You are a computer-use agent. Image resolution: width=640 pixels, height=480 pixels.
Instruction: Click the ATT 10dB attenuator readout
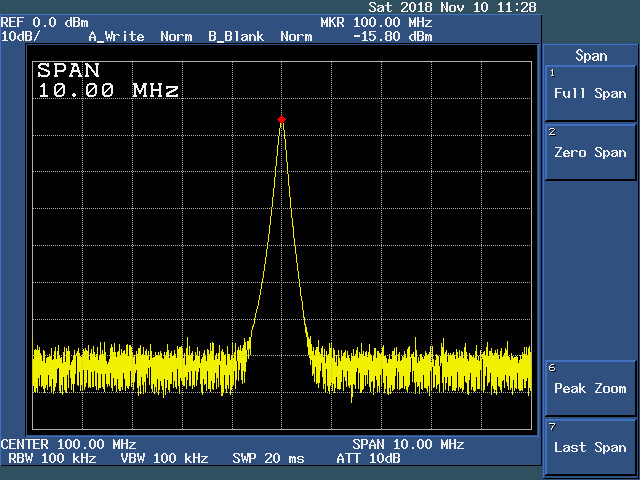pyautogui.click(x=368, y=458)
